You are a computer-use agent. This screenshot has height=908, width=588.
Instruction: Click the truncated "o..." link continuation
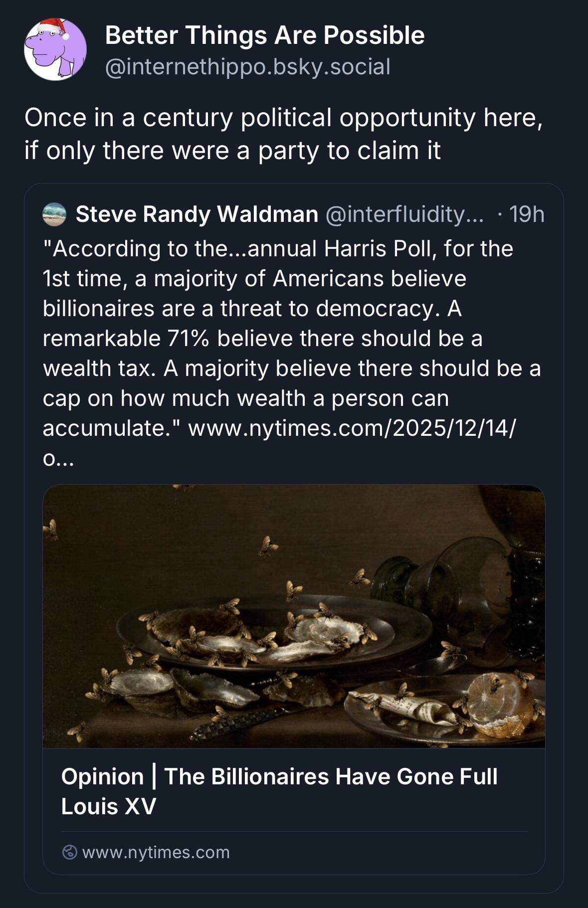58,459
